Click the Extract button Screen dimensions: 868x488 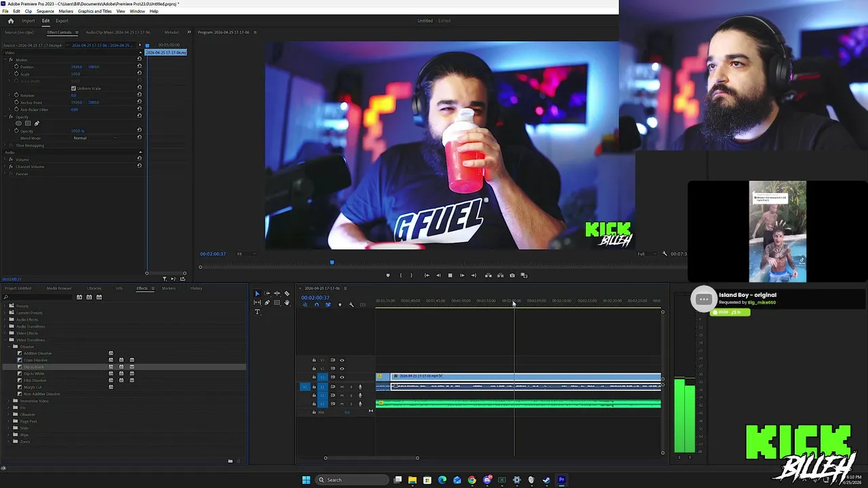[x=500, y=275]
